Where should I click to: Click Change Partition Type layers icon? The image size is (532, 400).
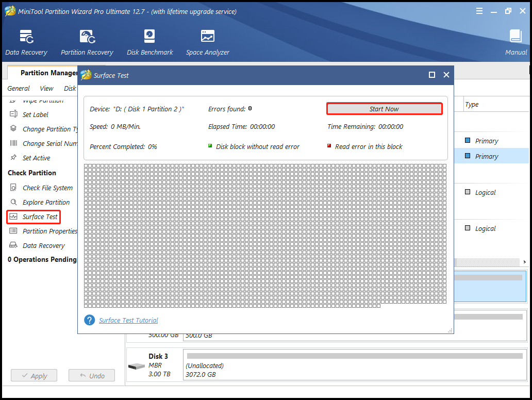(13, 128)
